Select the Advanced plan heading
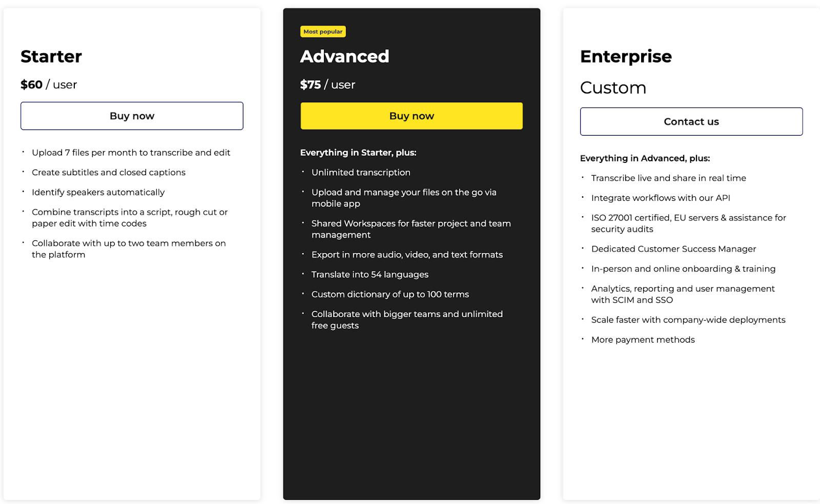Image resolution: width=820 pixels, height=504 pixels. coord(344,56)
